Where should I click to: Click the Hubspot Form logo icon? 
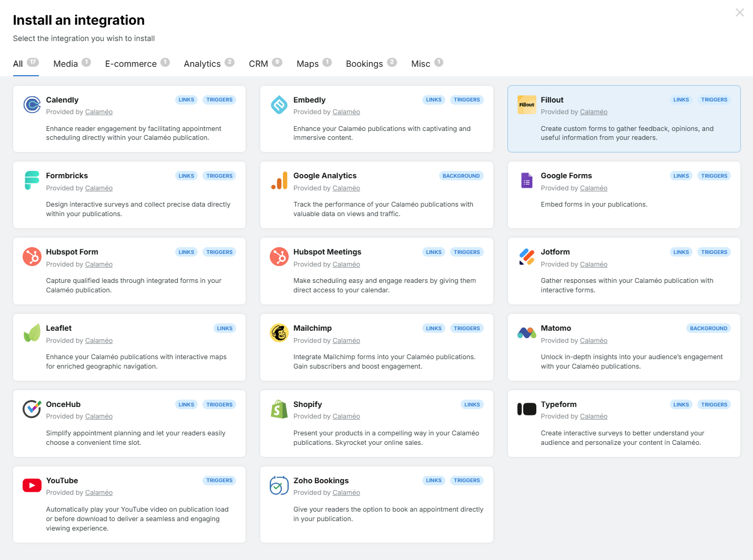[x=32, y=257]
